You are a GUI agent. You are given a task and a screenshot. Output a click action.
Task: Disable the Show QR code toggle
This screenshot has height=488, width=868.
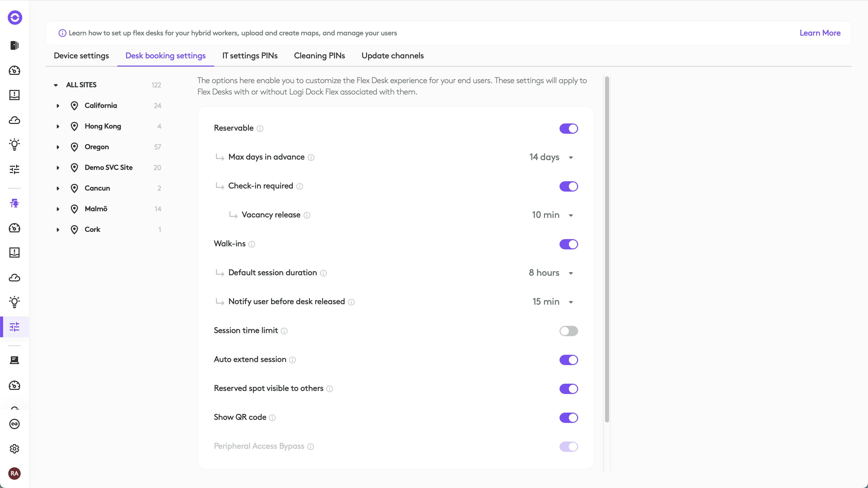pos(568,418)
